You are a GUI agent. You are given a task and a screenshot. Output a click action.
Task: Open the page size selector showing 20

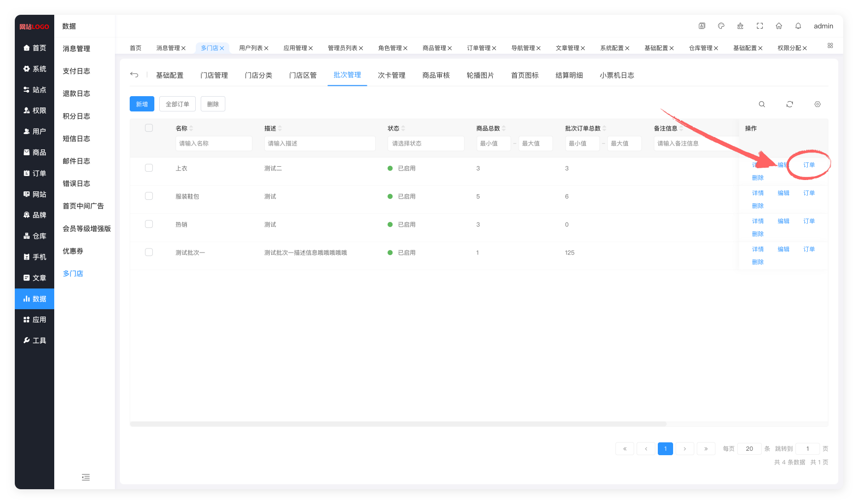pos(749,449)
